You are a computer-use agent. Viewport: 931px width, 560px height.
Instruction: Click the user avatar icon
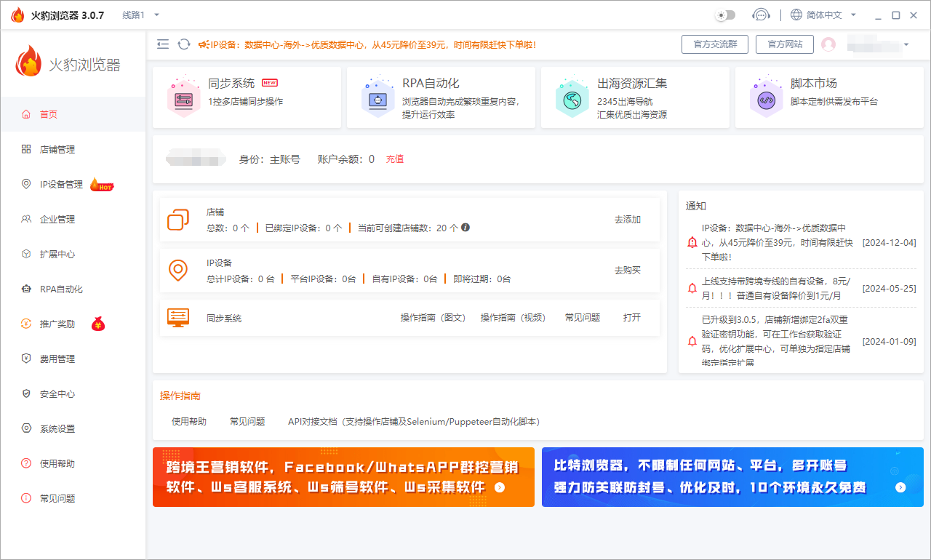click(828, 44)
